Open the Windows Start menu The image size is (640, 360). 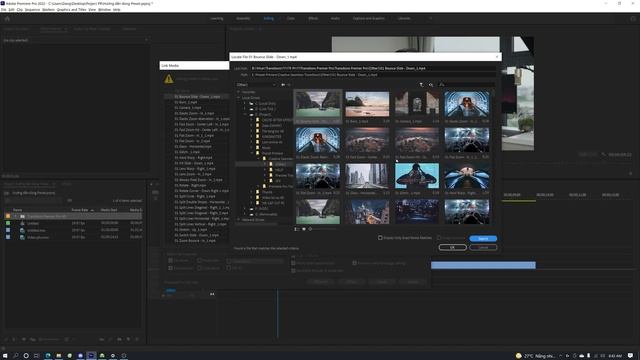click(x=5, y=356)
